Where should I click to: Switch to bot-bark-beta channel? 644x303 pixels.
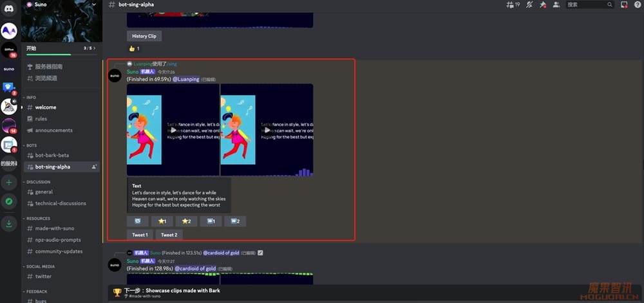[62, 156]
